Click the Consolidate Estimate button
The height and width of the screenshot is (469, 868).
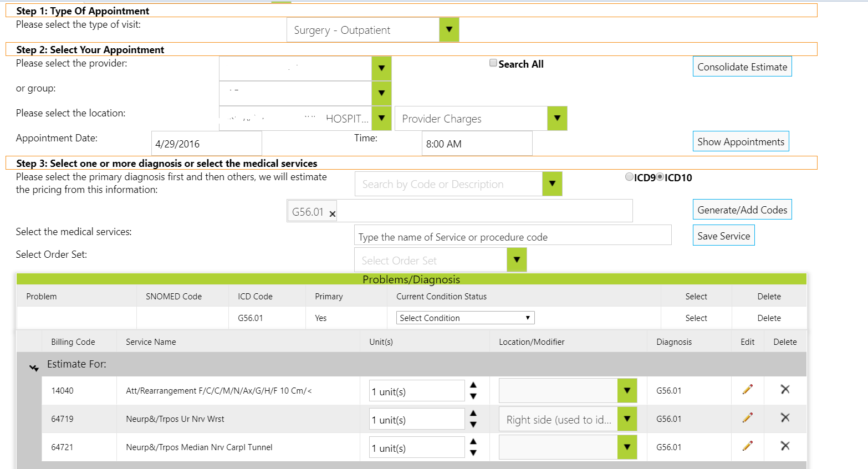point(742,67)
